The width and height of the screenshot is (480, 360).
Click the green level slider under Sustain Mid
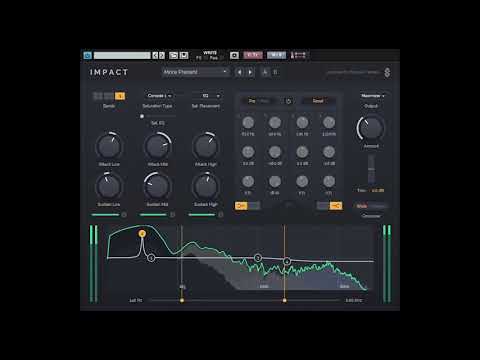(x=153, y=215)
